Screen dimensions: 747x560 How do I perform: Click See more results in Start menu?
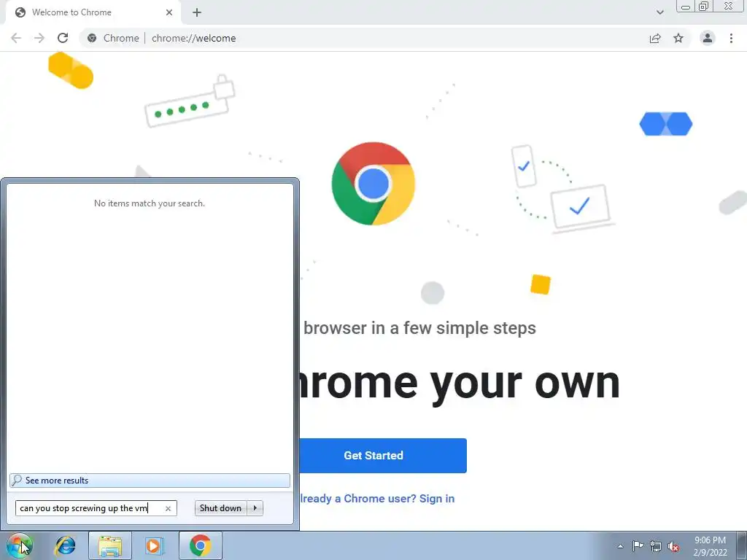[150, 481]
